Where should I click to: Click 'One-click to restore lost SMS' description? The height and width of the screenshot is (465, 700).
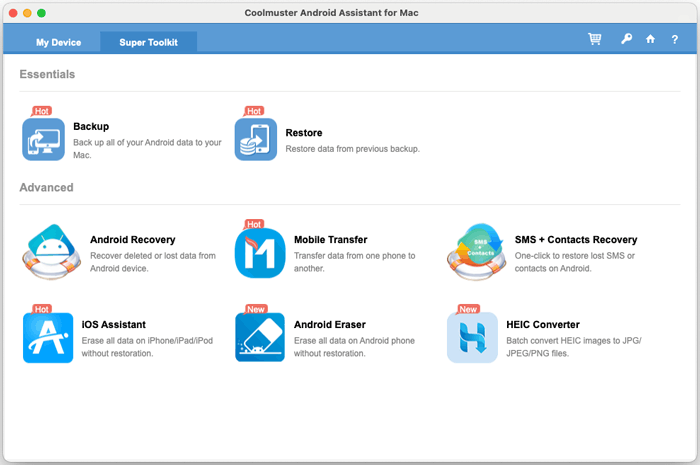tap(575, 262)
